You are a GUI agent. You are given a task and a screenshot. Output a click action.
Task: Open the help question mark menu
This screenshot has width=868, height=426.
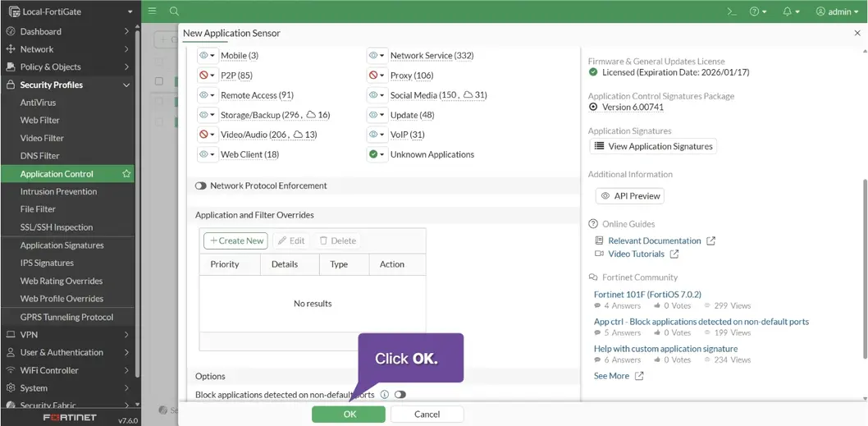758,11
